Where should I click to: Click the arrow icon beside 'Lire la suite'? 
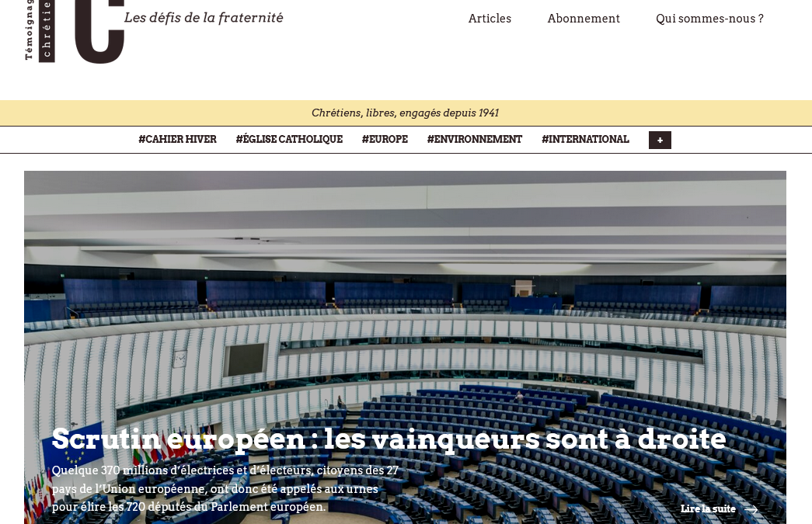pos(751,509)
